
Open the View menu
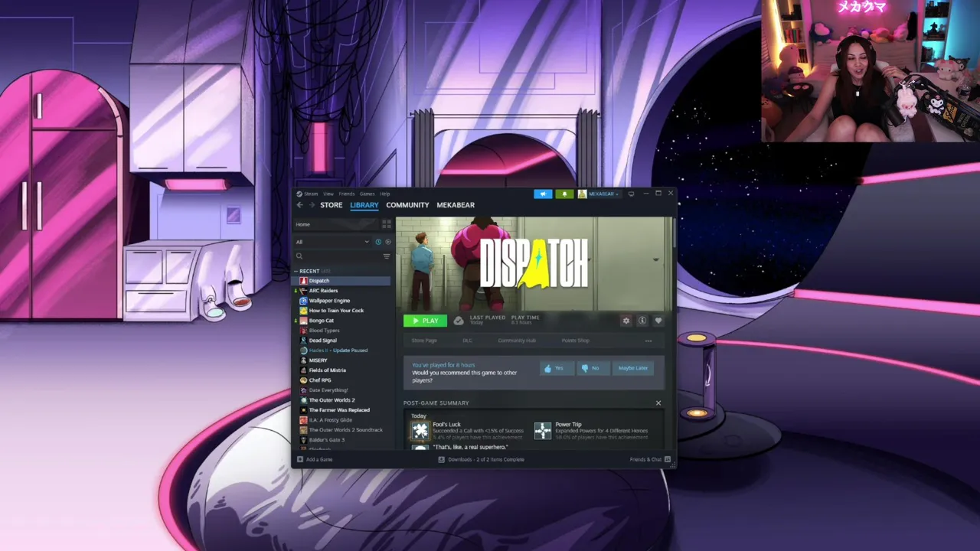(328, 194)
